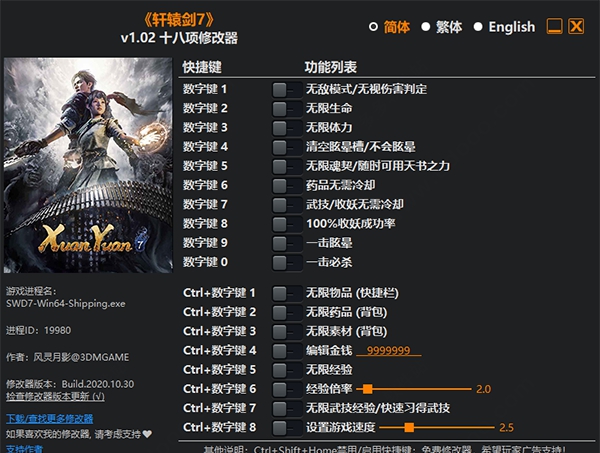Enable 无限武技经验/快速习得武技 toggle
600x453 pixels.
point(287,409)
